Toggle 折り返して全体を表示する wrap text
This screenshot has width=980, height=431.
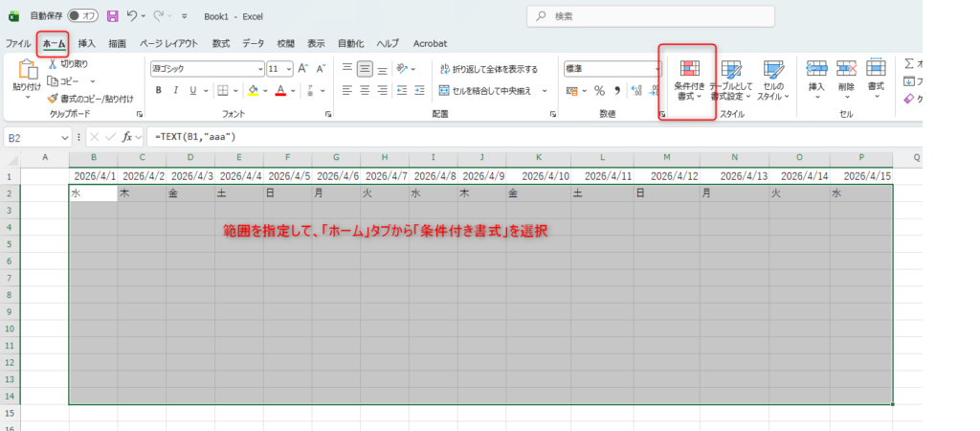[488, 69]
